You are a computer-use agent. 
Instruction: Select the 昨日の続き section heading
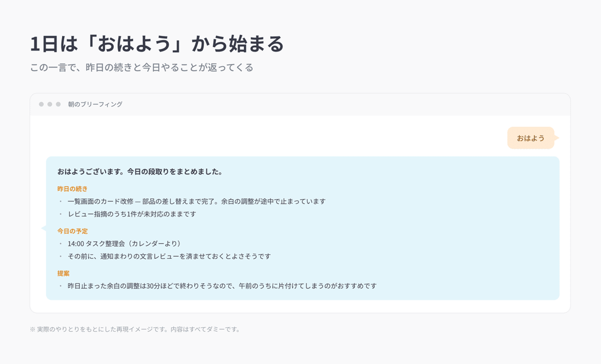coord(73,189)
